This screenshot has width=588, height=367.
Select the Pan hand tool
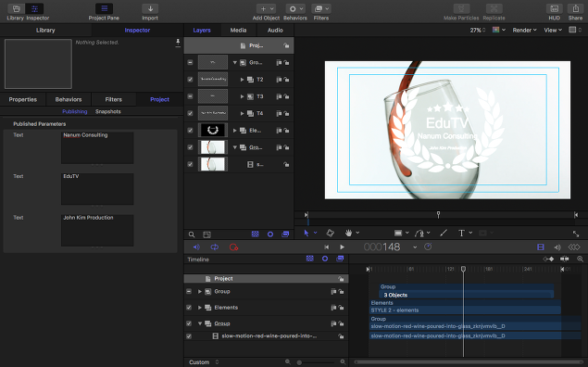[349, 233]
